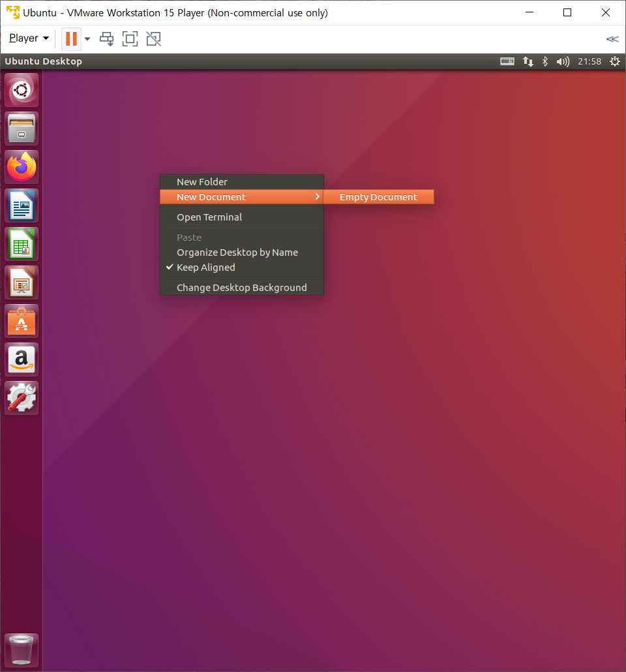
Task: Maximize the VMware Player window
Action: pyautogui.click(x=567, y=12)
